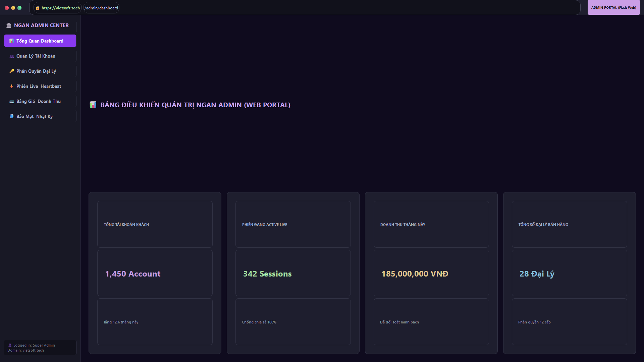Click the TỔNG SỐ ĐẠI LÝ BÁN HÀNG label

543,225
